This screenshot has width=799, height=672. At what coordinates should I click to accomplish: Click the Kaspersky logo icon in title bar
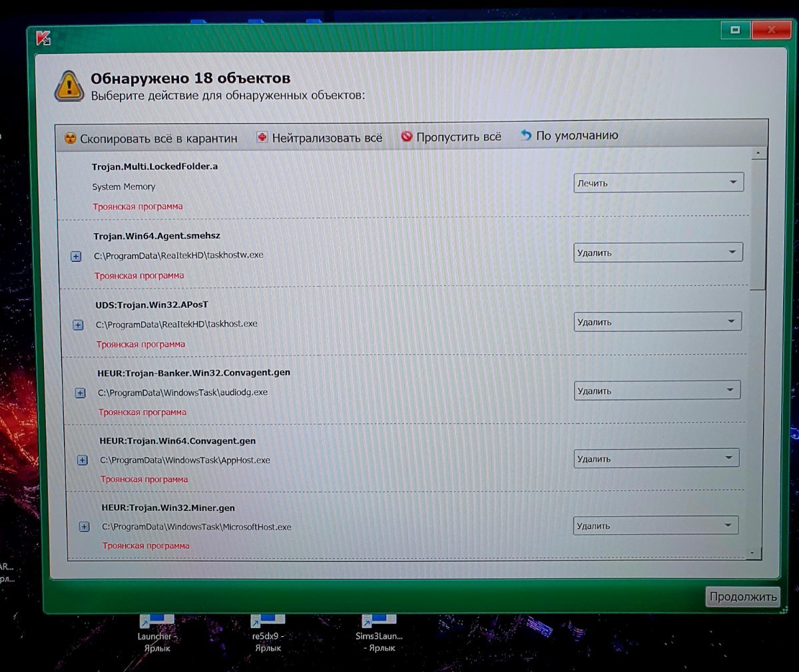[43, 38]
